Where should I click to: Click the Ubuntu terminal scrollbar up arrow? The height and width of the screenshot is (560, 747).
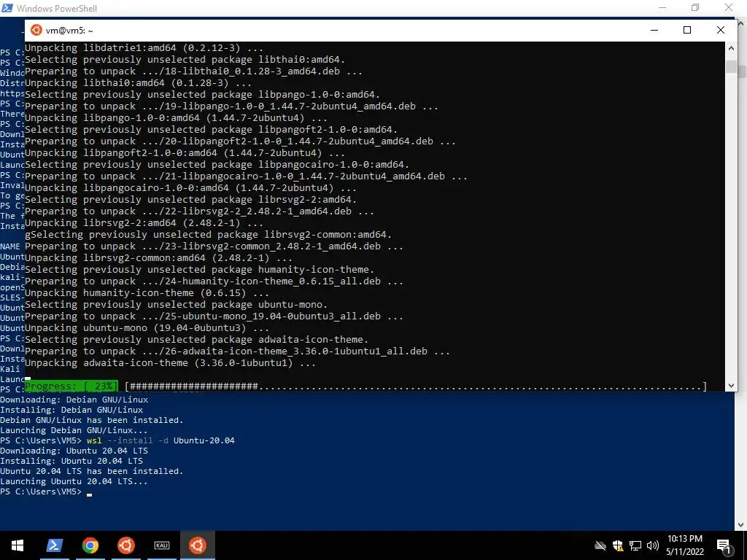coord(731,47)
